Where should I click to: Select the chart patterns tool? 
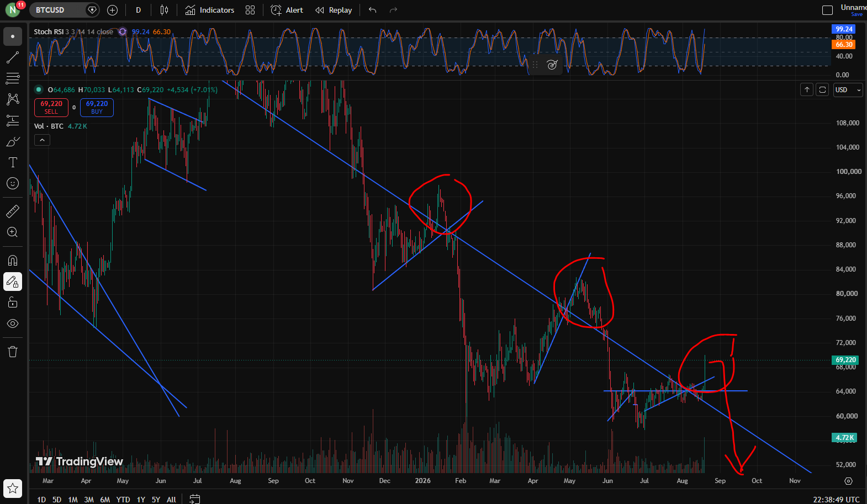click(13, 99)
